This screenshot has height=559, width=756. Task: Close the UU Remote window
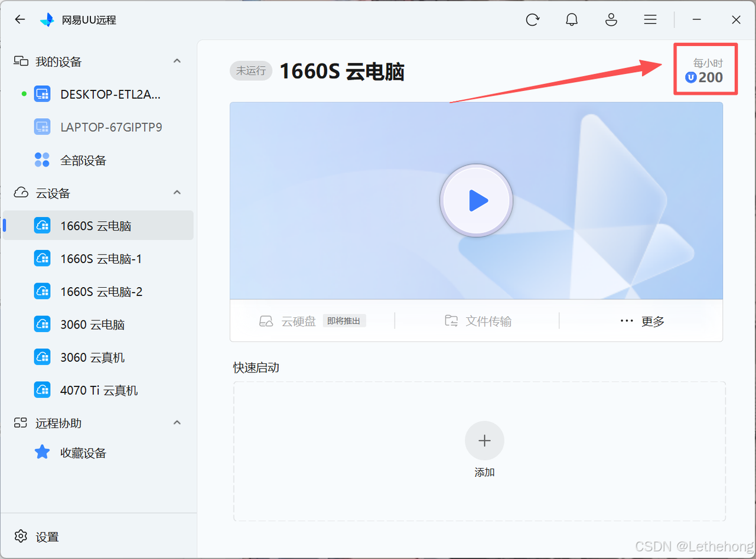736,19
